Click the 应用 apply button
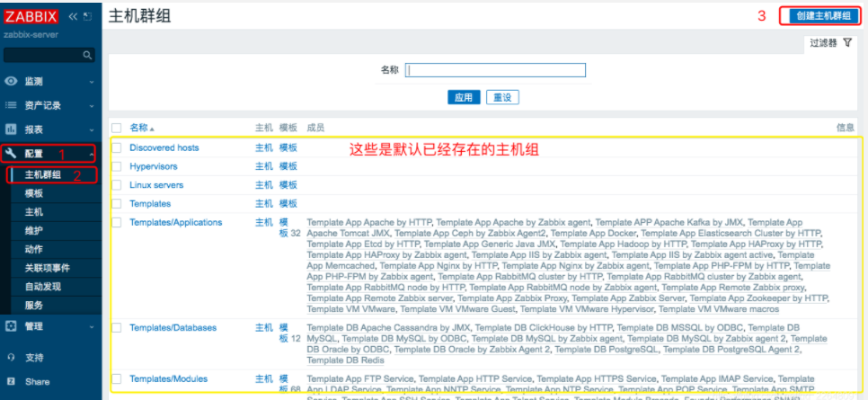 [x=464, y=97]
